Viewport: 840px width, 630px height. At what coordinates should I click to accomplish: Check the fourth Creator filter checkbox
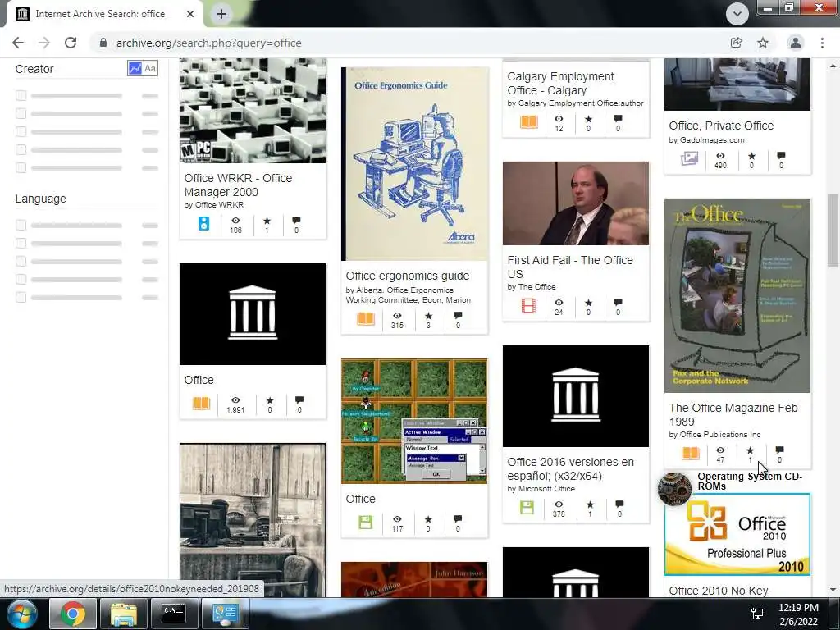[21, 149]
